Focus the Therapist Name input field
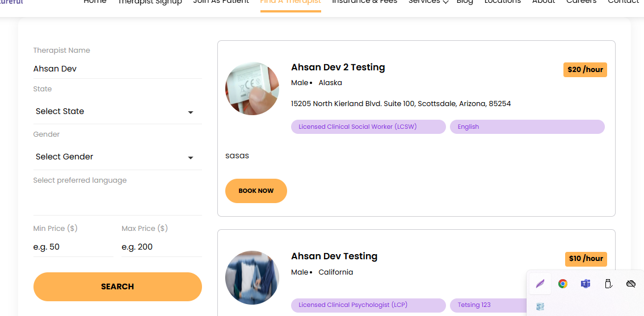 tap(117, 69)
